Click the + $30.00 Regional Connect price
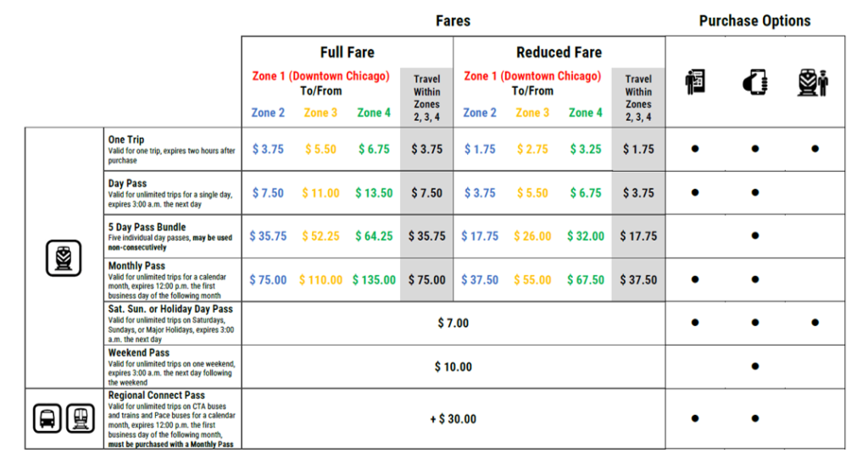868x465 pixels. 453,418
